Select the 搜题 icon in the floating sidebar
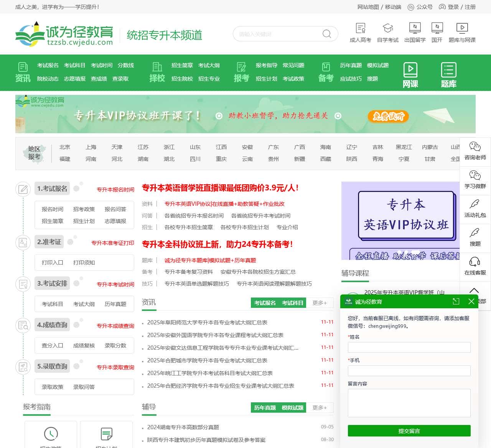 point(475,237)
